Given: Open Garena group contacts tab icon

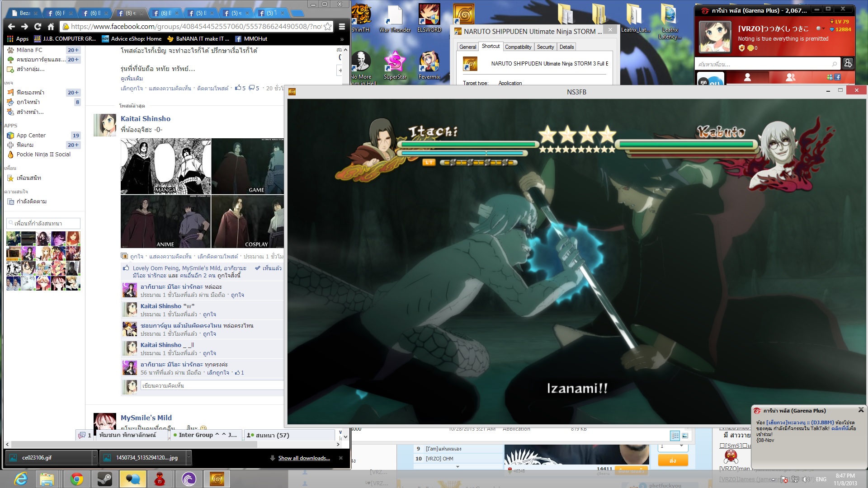Looking at the screenshot, I should tap(790, 78).
